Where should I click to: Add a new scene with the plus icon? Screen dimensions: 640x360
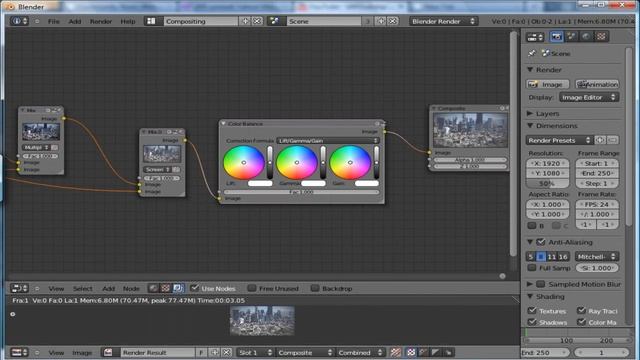coord(381,21)
